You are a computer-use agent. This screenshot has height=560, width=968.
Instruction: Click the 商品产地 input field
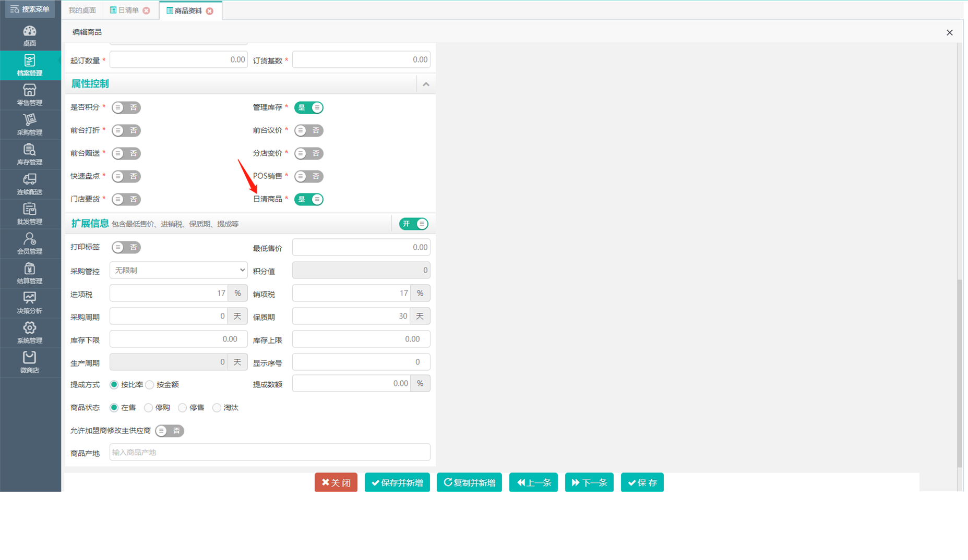coord(270,452)
